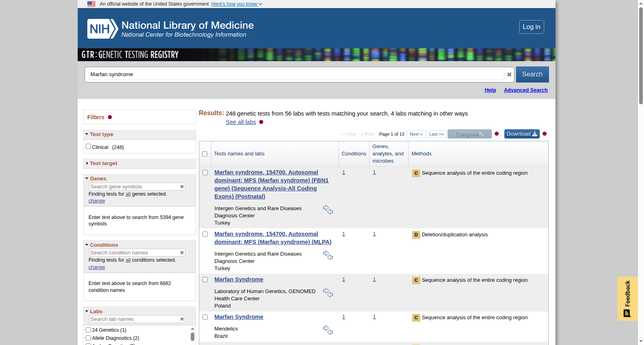Screen dimensions: 644x345
Task: Click the US flag icon
Action: point(91,4)
